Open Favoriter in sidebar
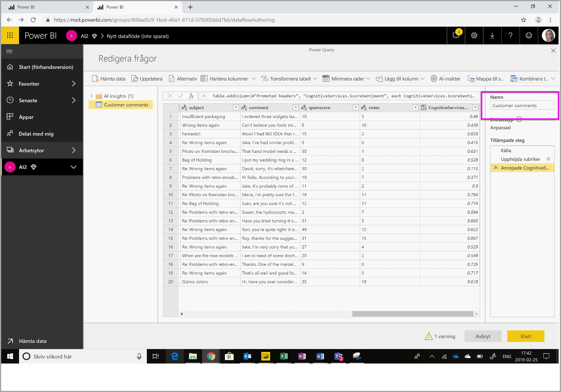The width and height of the screenshot is (561, 392). coord(42,84)
